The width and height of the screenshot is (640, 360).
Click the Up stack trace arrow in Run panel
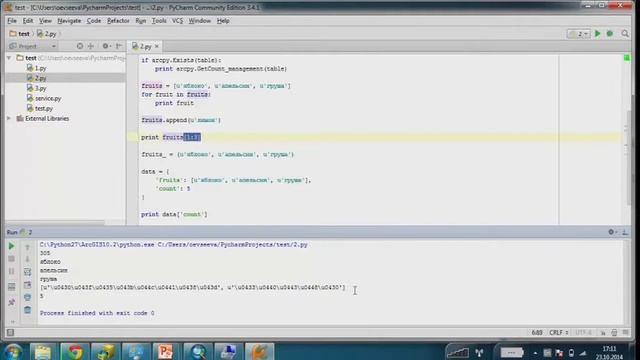pos(27,247)
